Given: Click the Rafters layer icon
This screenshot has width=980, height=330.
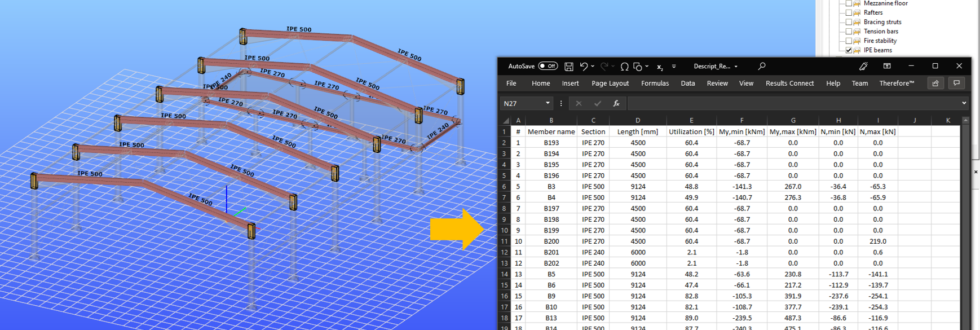Looking at the screenshot, I should [x=857, y=12].
